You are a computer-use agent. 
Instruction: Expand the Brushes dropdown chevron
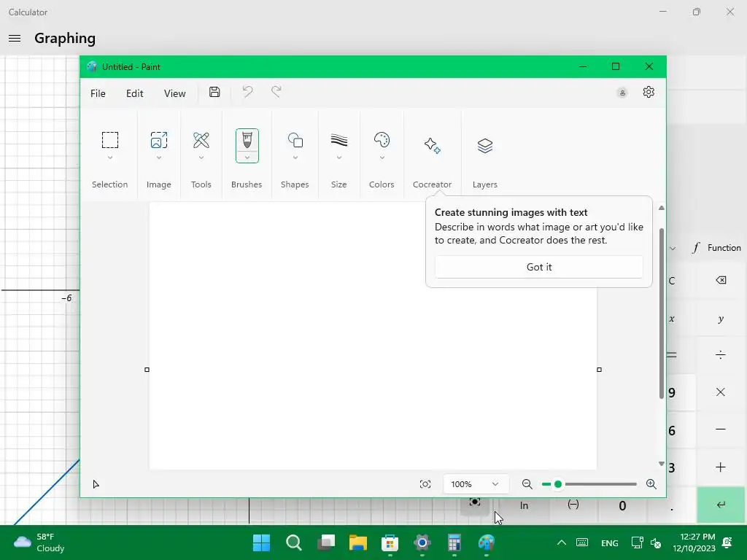(x=247, y=157)
